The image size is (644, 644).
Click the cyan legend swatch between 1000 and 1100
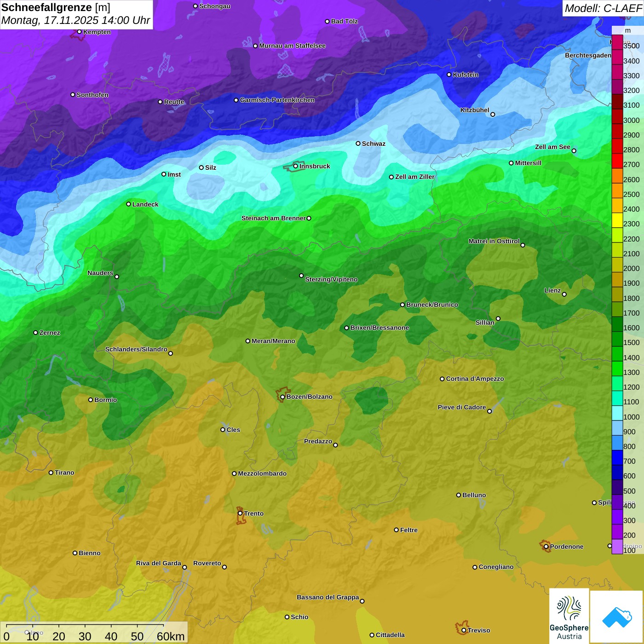[617, 413]
